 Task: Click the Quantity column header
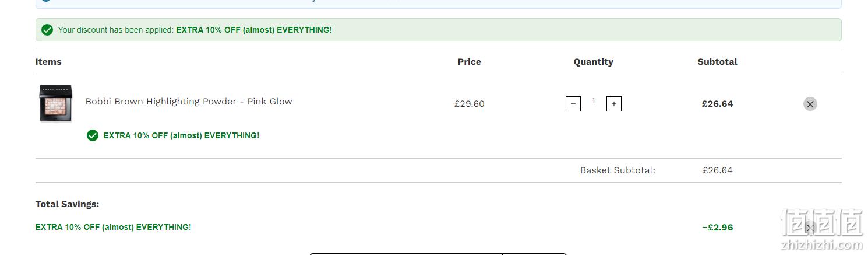[x=593, y=62]
